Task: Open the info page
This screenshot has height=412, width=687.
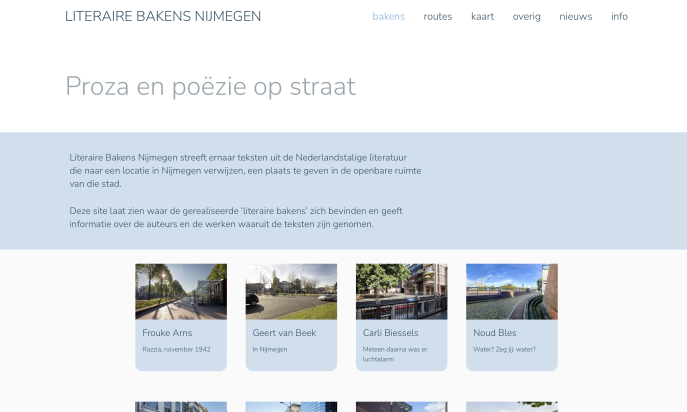Action: click(x=620, y=17)
